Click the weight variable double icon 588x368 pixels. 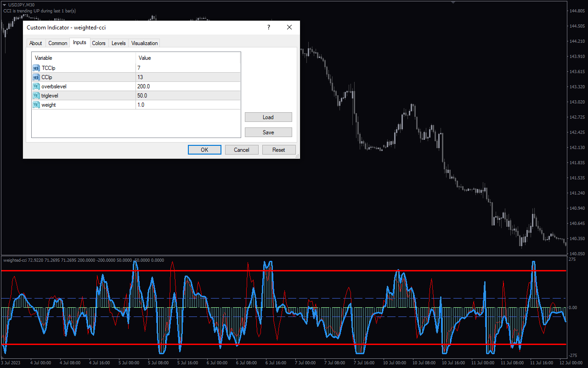[x=36, y=105]
